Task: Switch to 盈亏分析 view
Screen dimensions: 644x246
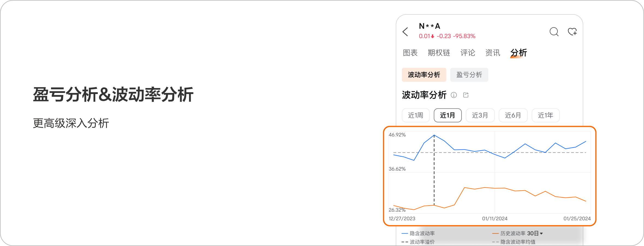Action: click(469, 75)
